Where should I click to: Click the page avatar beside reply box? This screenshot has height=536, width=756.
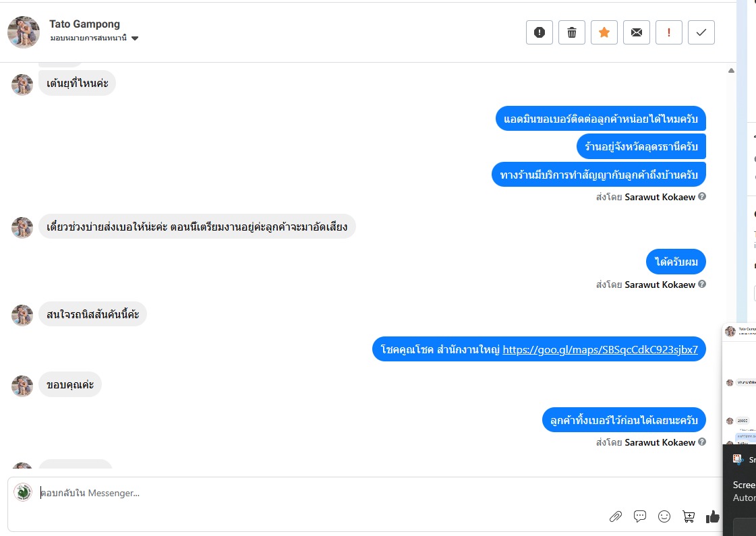click(23, 492)
